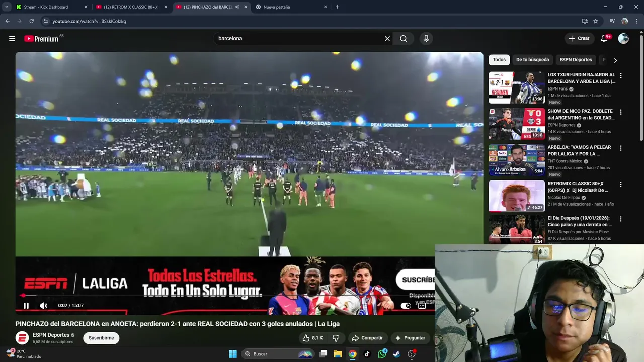The height and width of the screenshot is (362, 644).
Task: Open YouTube account avatar menu
Action: 623,38
